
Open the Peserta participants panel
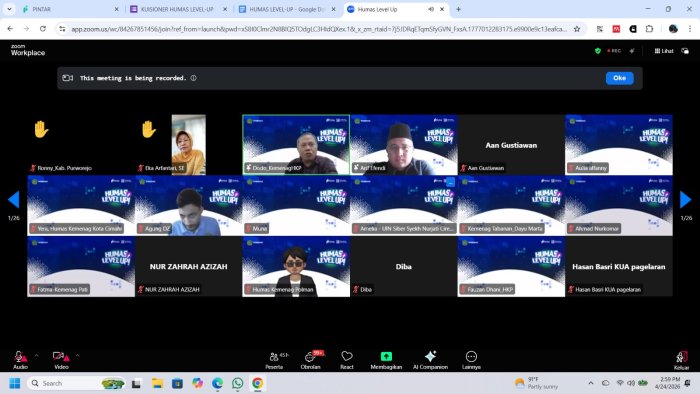click(275, 360)
